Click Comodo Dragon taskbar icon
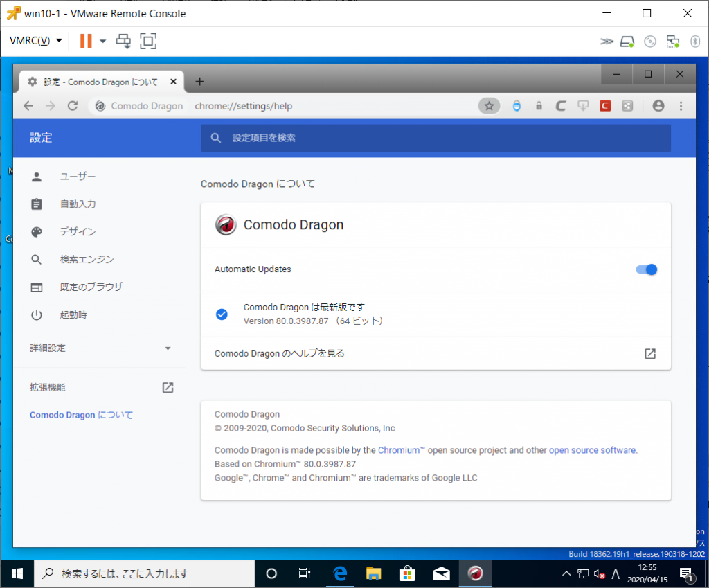The height and width of the screenshot is (588, 709). 475,573
